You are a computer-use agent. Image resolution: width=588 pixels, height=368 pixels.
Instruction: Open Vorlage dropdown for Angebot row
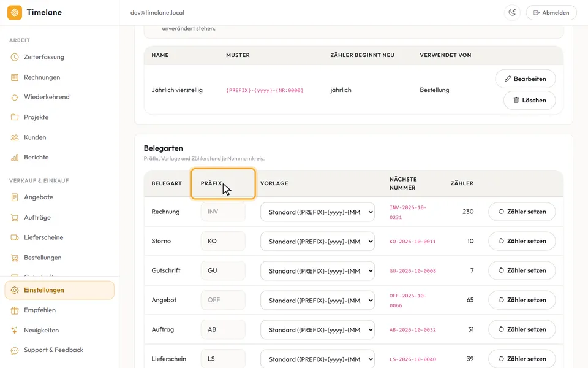[317, 301]
